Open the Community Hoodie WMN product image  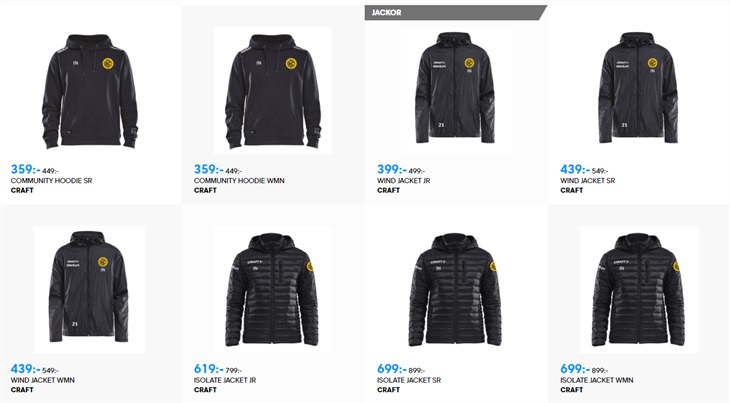pyautogui.click(x=273, y=91)
